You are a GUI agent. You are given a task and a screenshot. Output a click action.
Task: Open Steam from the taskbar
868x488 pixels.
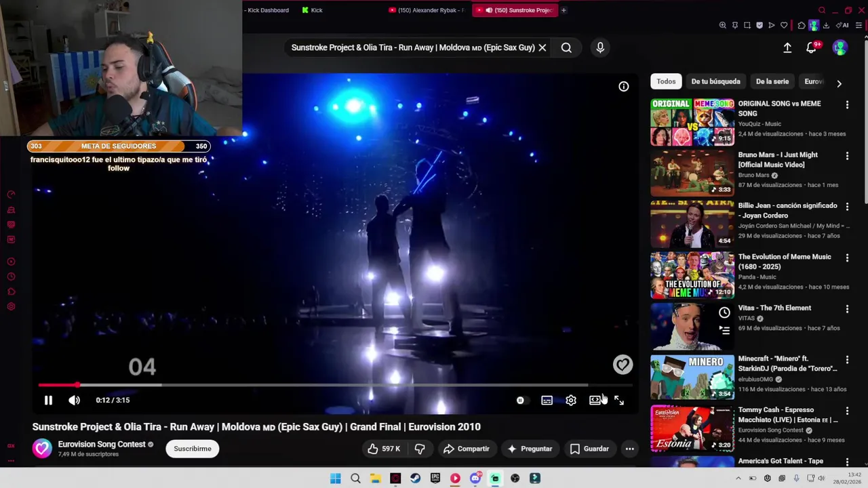(415, 479)
